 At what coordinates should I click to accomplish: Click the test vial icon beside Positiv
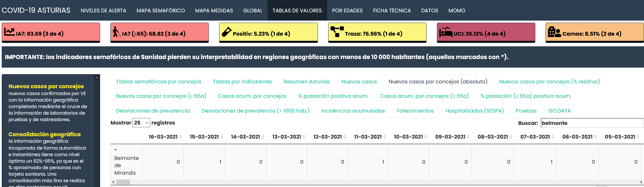tap(227, 32)
